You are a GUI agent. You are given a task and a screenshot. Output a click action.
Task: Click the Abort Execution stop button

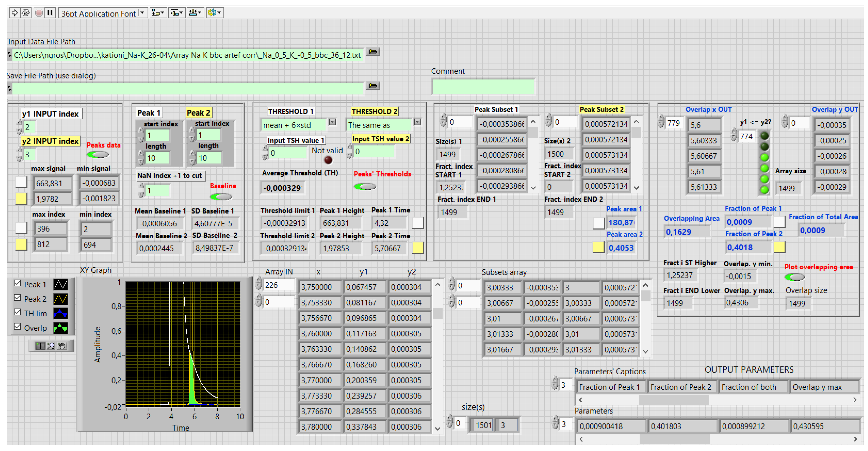click(x=39, y=13)
